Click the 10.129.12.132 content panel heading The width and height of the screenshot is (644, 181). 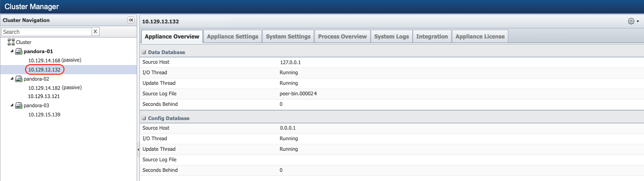(160, 22)
